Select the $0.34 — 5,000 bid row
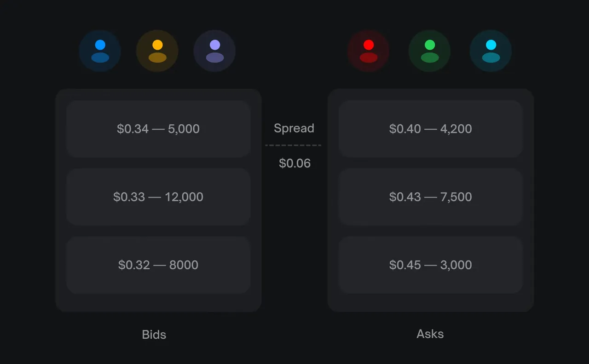Screen dimensions: 589x364 (x=158, y=129)
